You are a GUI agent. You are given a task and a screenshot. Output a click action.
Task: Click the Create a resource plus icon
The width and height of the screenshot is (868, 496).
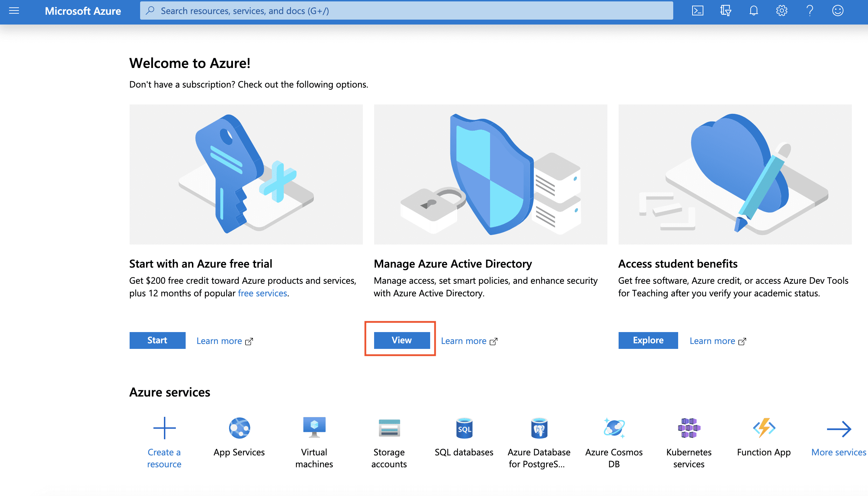(164, 427)
